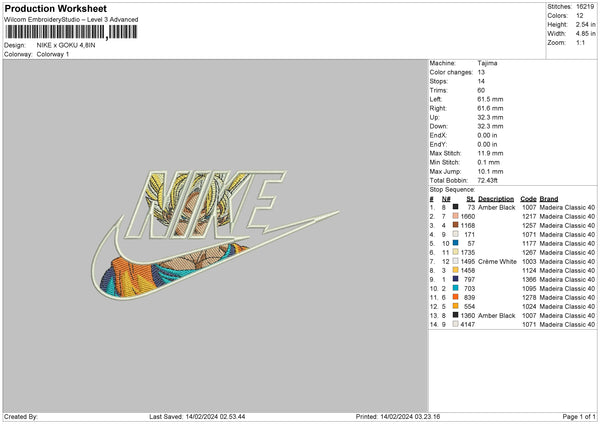Click the Left value 61.5 mm
The image size is (600, 424).
(490, 99)
